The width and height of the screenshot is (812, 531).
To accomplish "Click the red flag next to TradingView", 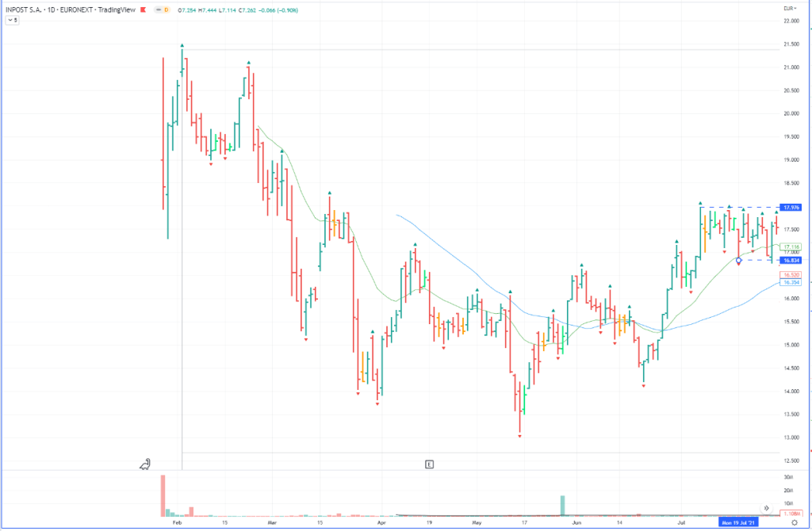I will pos(144,8).
